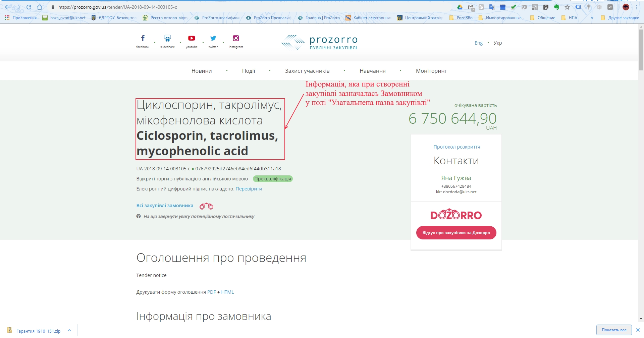Go to the Моніторинг section

point(431,71)
